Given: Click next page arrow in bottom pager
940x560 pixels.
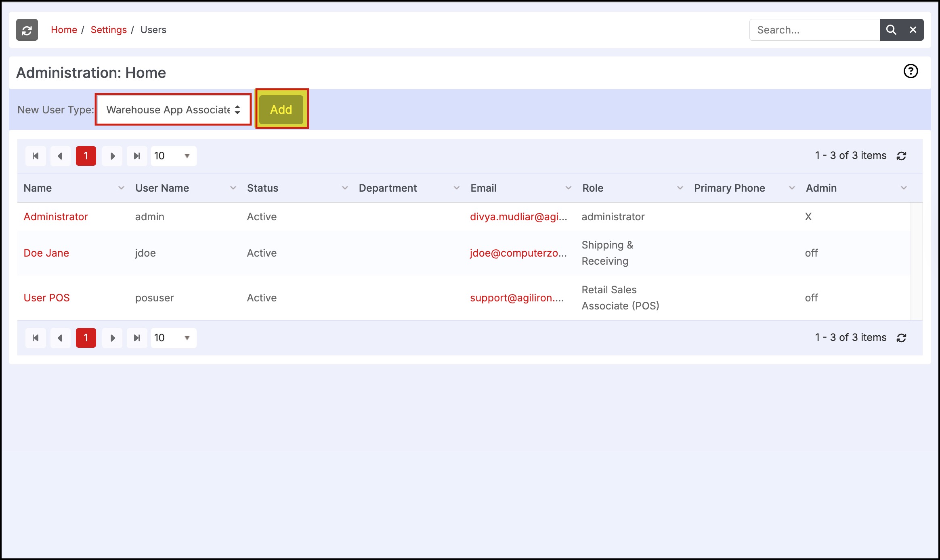Looking at the screenshot, I should tap(112, 338).
